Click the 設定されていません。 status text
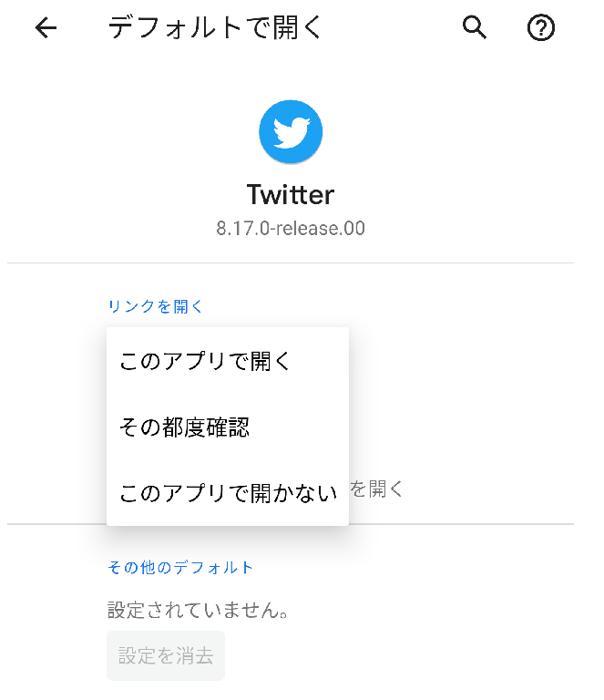 click(199, 610)
